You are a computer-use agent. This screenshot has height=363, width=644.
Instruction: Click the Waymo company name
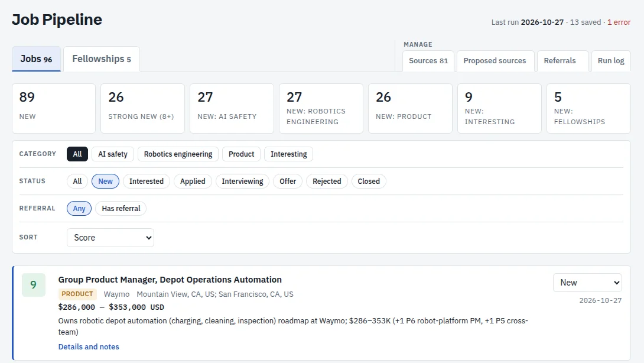[x=116, y=294]
